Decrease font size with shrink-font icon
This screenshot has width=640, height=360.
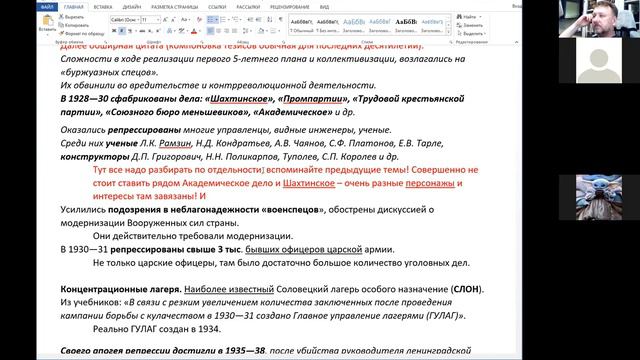click(x=173, y=20)
